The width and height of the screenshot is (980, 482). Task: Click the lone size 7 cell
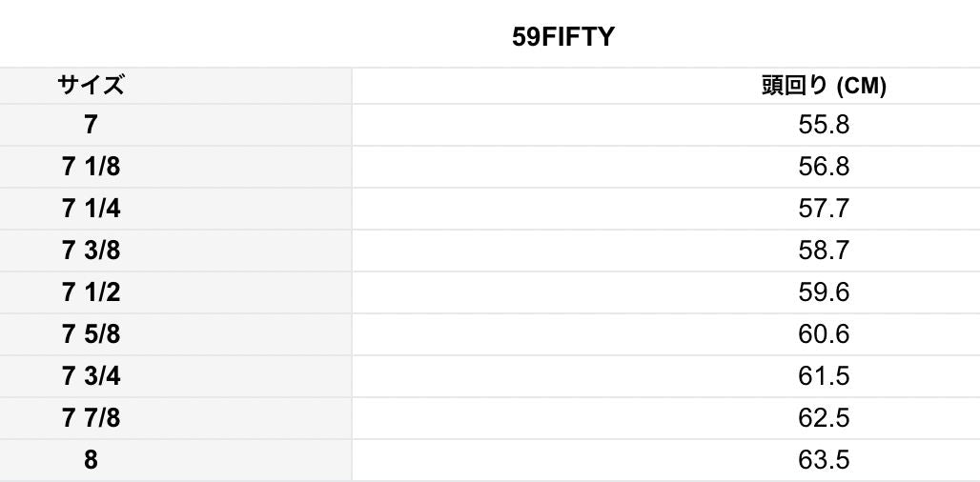pyautogui.click(x=91, y=125)
